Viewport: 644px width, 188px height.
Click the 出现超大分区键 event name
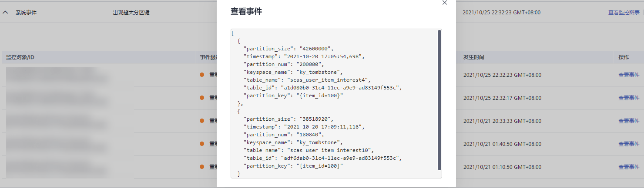(x=131, y=13)
